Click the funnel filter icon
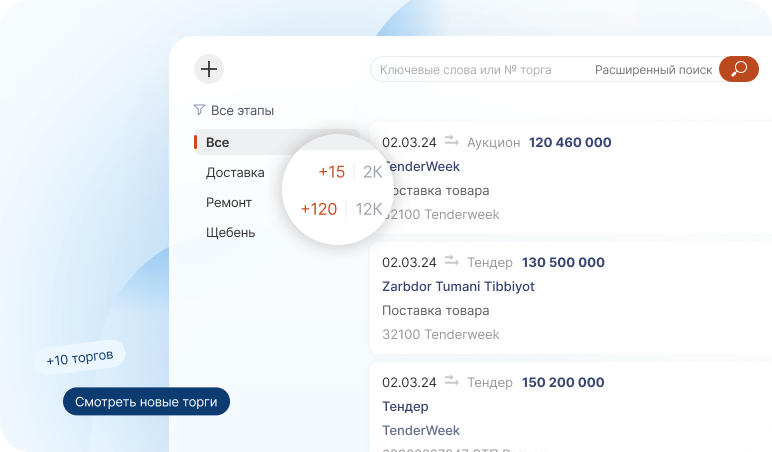This screenshot has width=772, height=452. coord(199,110)
